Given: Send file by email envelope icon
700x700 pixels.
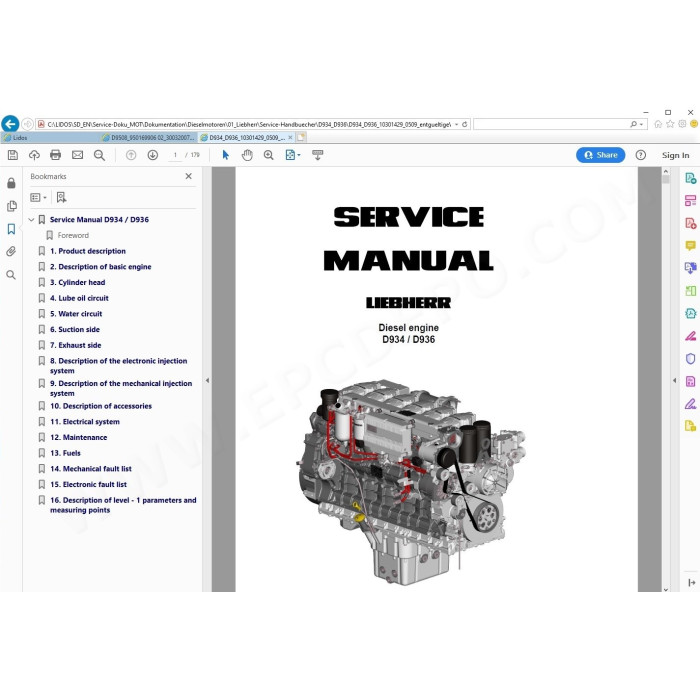Looking at the screenshot, I should pos(77,155).
